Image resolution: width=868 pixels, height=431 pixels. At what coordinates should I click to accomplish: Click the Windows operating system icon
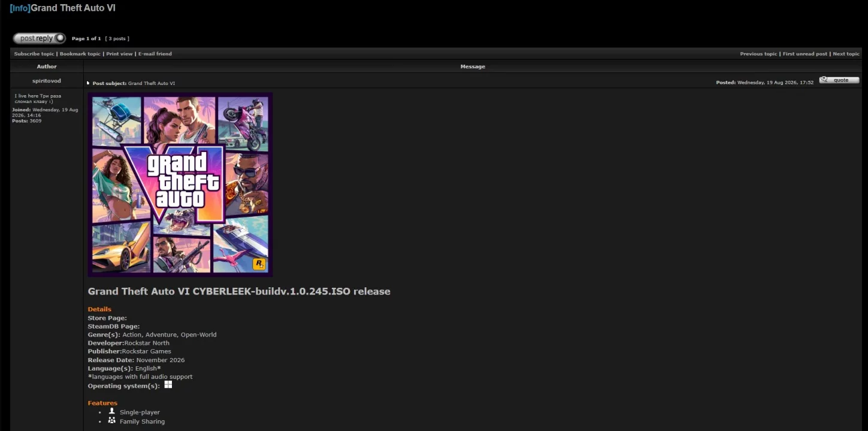tap(168, 385)
